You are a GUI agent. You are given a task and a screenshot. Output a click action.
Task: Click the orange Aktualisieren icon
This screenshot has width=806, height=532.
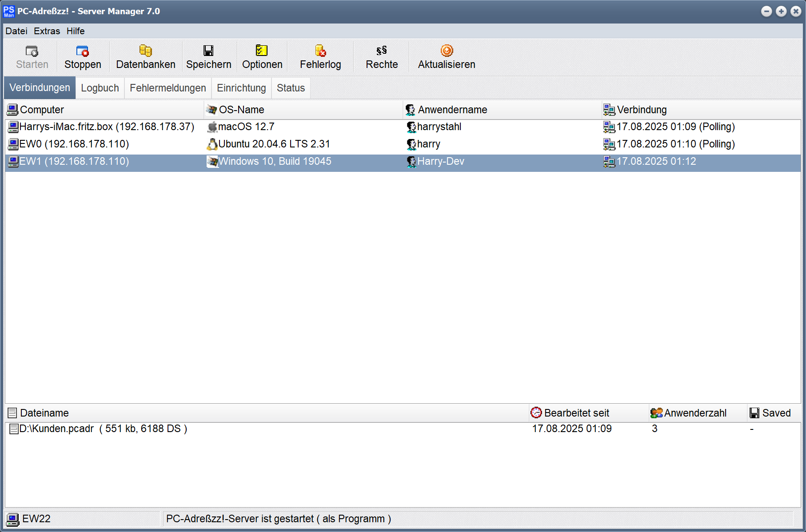tap(447, 50)
